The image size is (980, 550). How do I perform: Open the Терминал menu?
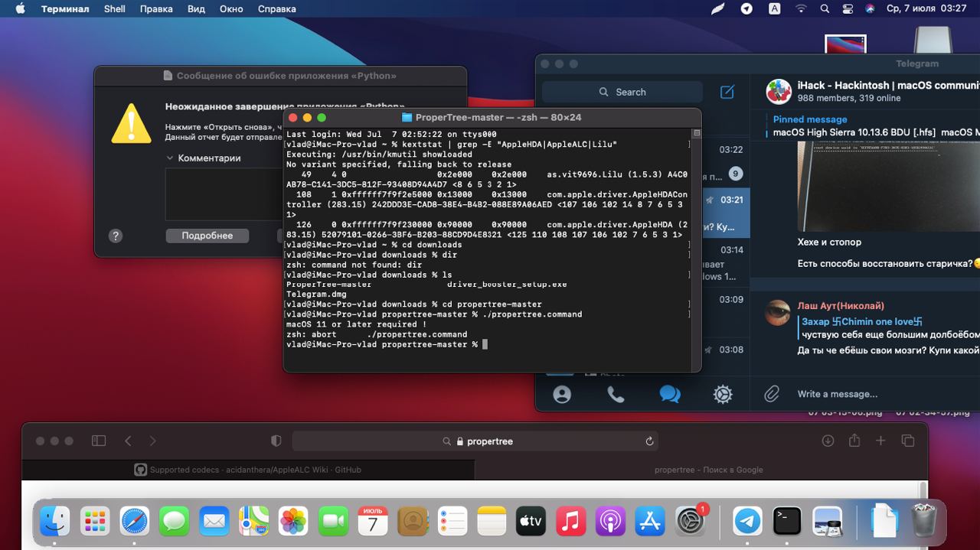[65, 9]
